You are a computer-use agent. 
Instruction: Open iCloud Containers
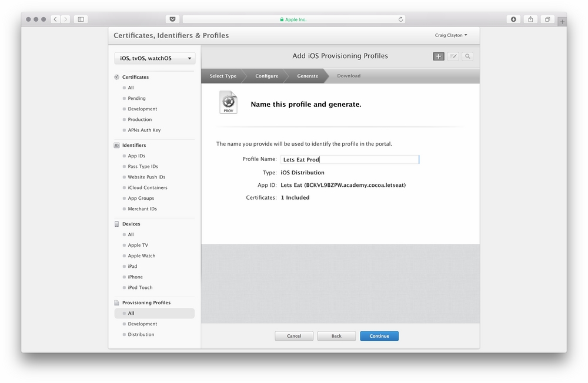[148, 187]
